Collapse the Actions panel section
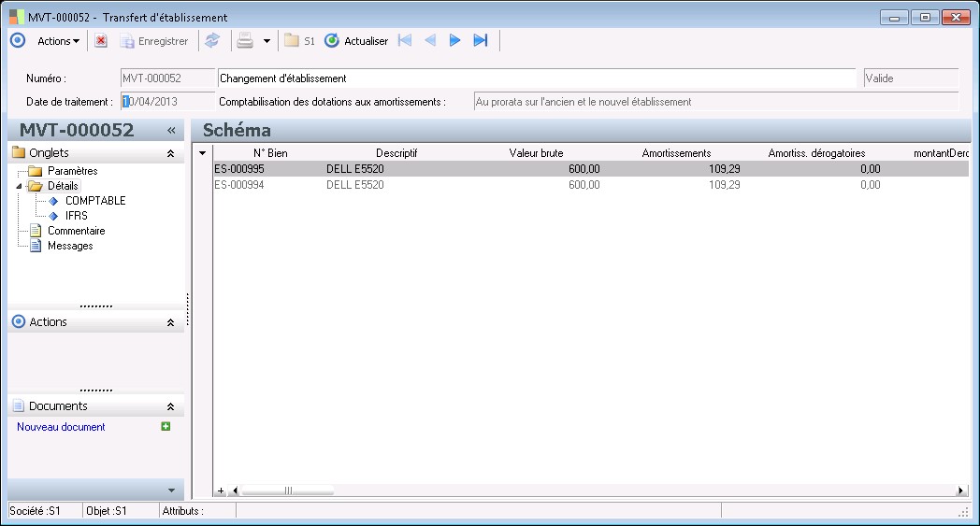 [170, 322]
